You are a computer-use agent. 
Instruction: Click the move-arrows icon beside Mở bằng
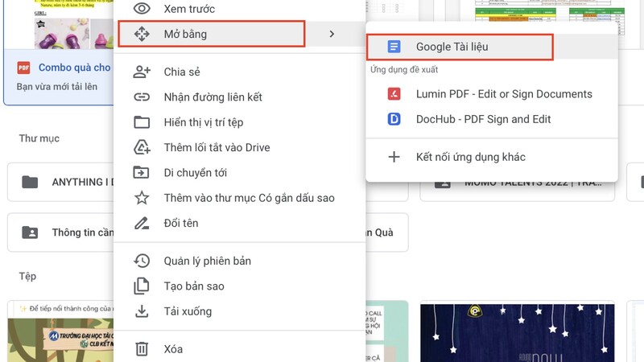tap(142, 34)
